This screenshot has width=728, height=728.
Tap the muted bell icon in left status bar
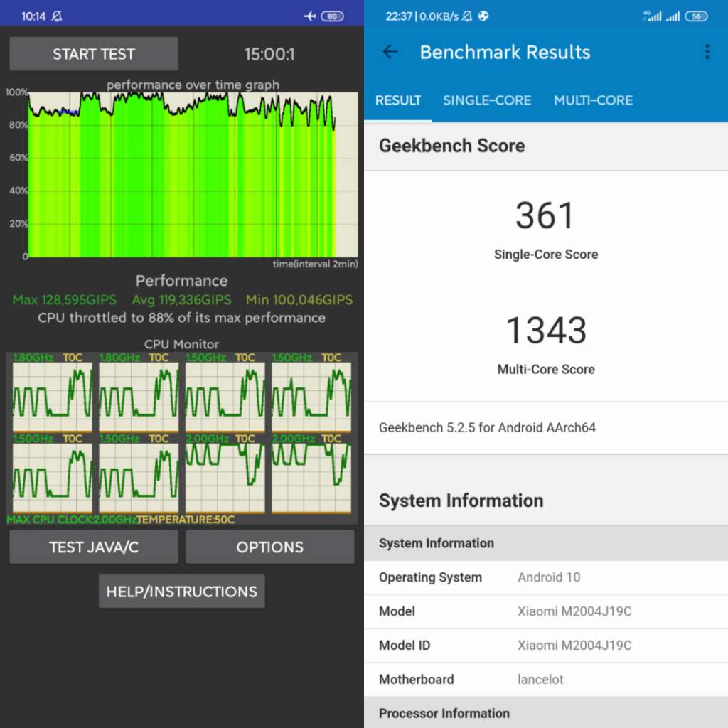[56, 16]
